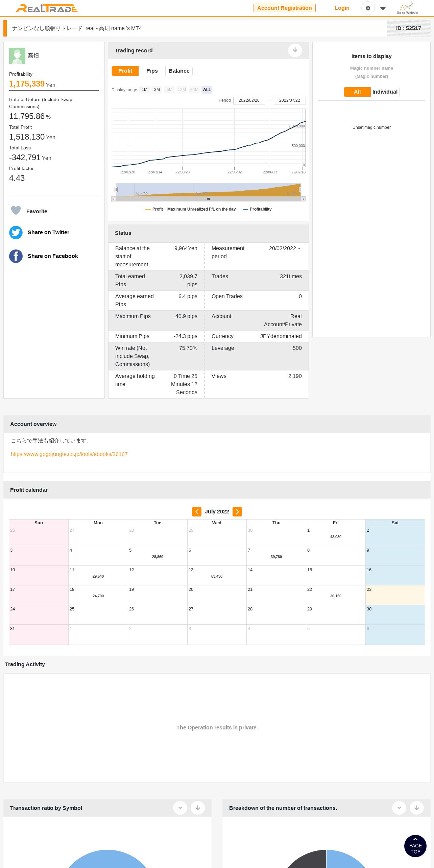Set display range to 3M
Screen dimensions: 434x868
tap(157, 90)
